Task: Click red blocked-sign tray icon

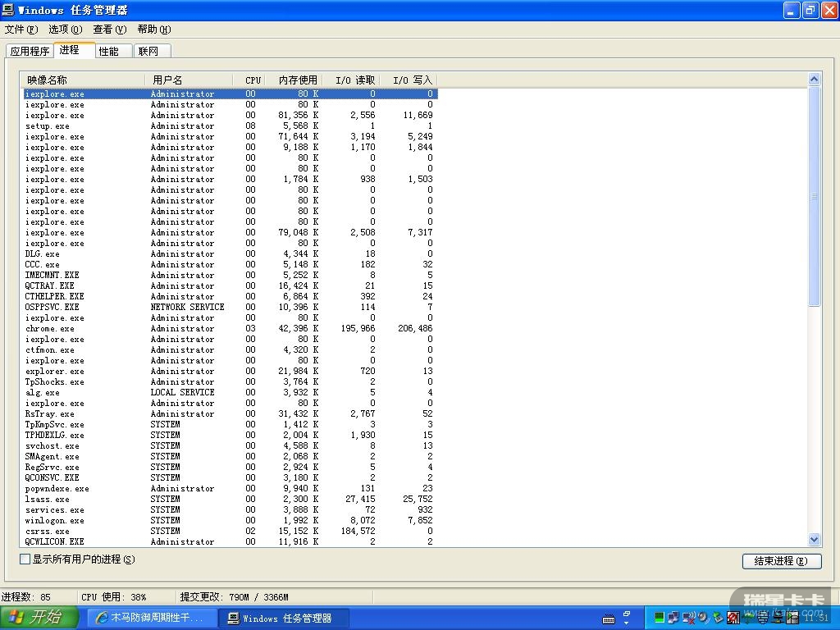Action: (733, 618)
